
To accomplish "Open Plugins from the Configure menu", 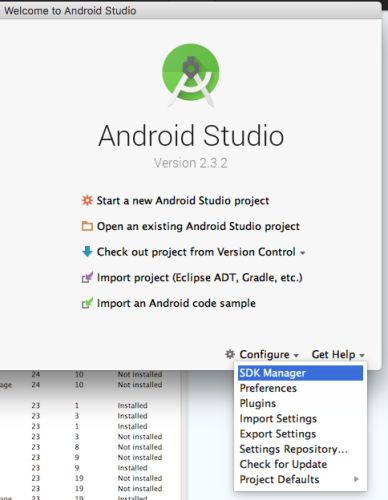I will [x=300, y=403].
